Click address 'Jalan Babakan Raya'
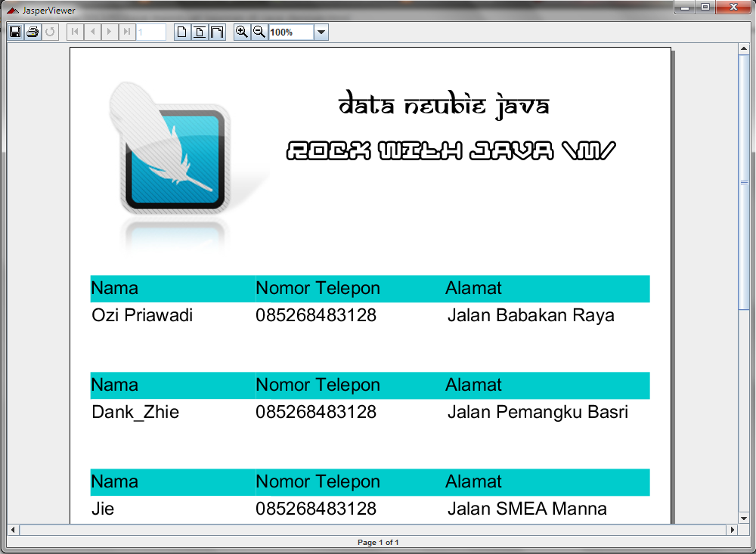 (x=531, y=315)
